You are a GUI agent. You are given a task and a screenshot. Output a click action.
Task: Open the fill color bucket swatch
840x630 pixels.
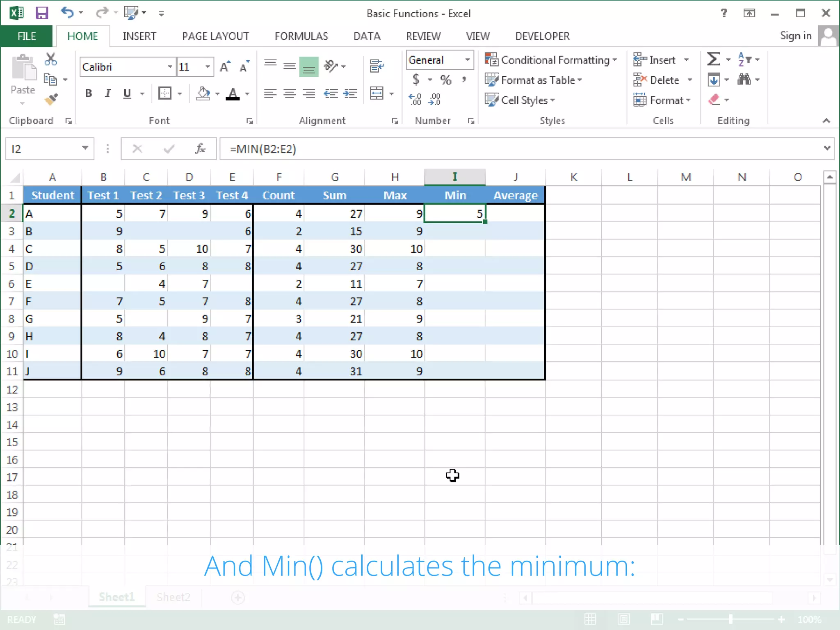click(203, 94)
